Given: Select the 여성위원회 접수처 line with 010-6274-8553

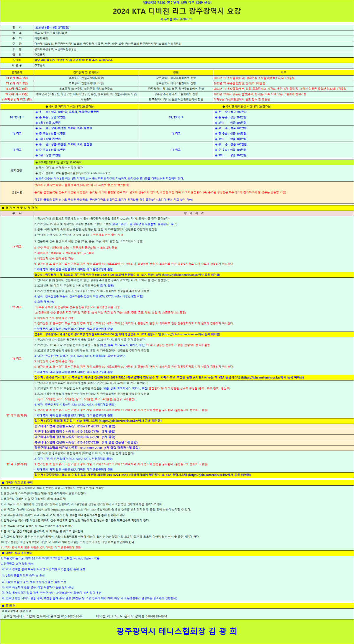Looking at the screenshot, I should pyautogui.click(x=142, y=475).
